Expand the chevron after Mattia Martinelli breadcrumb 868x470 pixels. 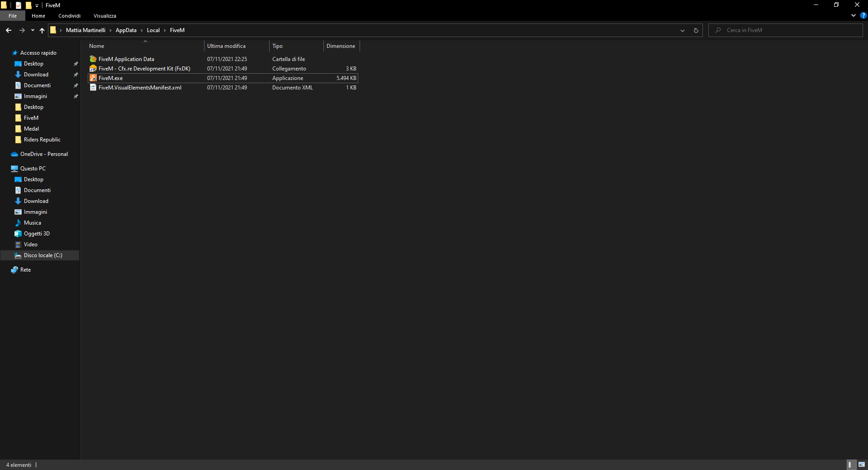[110, 30]
